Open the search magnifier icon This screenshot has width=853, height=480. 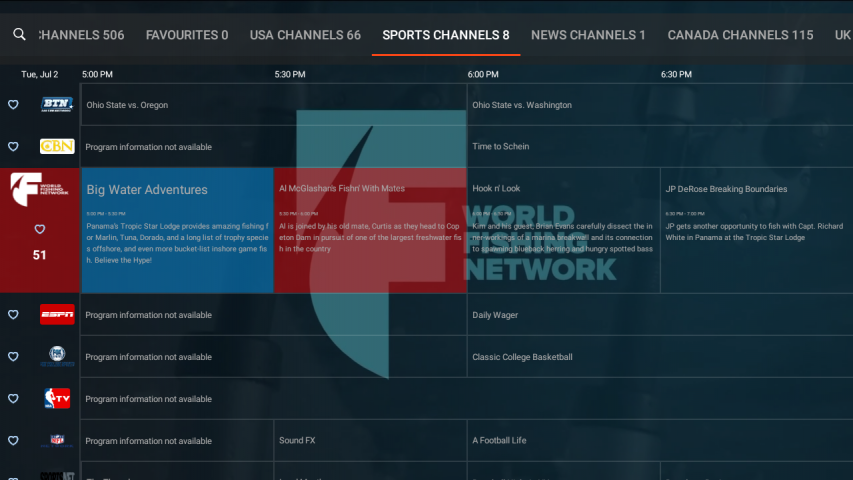click(19, 35)
